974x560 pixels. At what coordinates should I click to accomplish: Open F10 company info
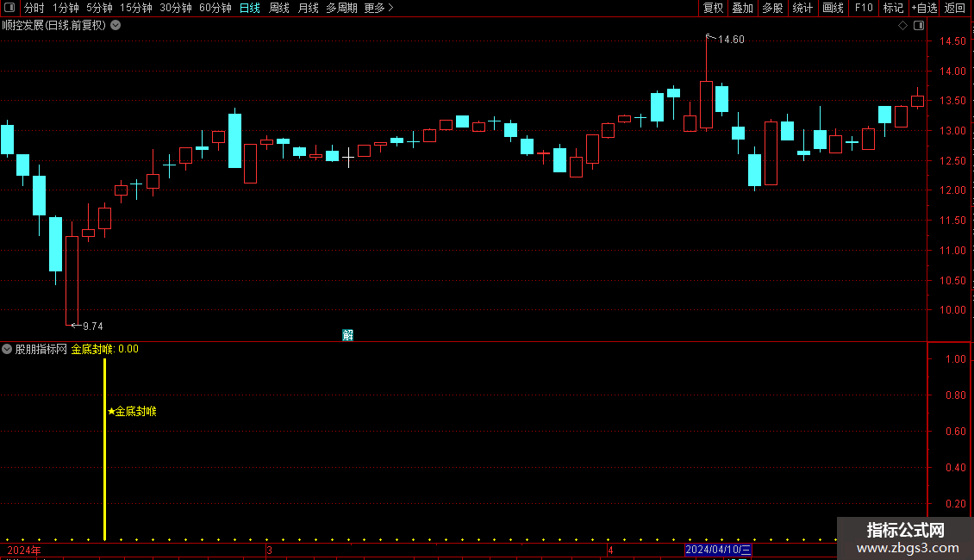tap(864, 8)
